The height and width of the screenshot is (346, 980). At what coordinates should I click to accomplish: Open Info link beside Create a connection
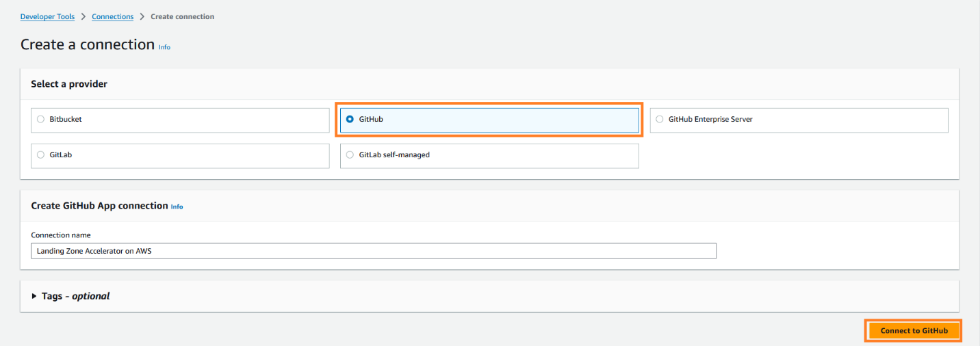[x=164, y=47]
